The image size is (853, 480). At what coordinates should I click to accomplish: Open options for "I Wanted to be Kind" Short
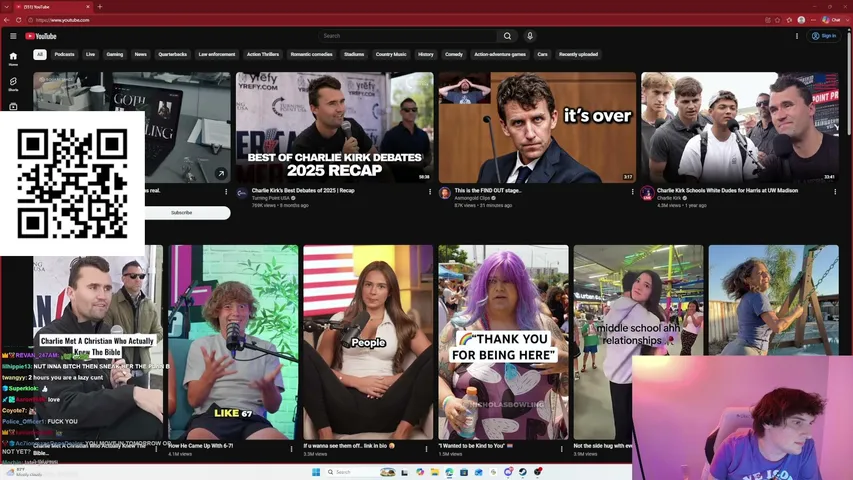coord(562,449)
